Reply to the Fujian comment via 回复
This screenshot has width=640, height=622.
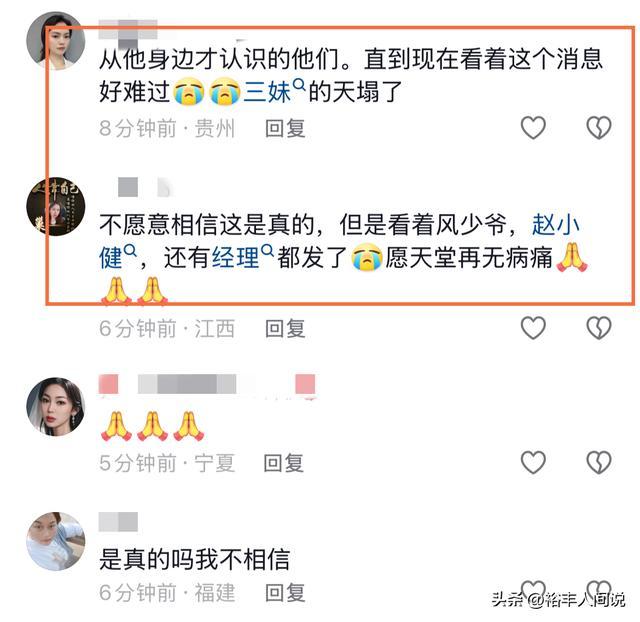point(285,593)
